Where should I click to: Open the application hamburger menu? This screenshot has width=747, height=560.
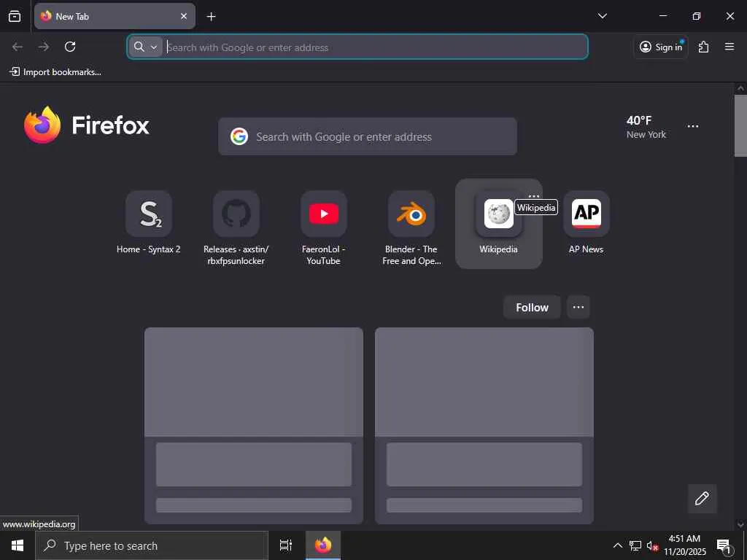pos(729,47)
